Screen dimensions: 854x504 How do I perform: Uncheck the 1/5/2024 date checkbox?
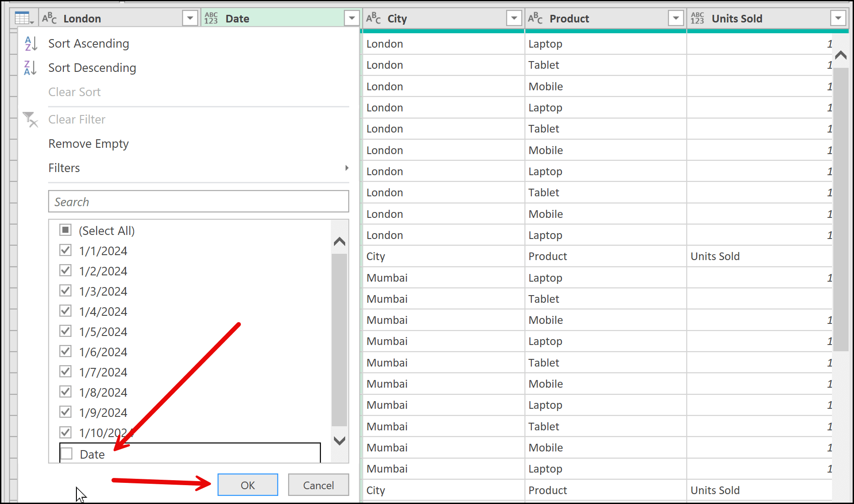(x=66, y=332)
